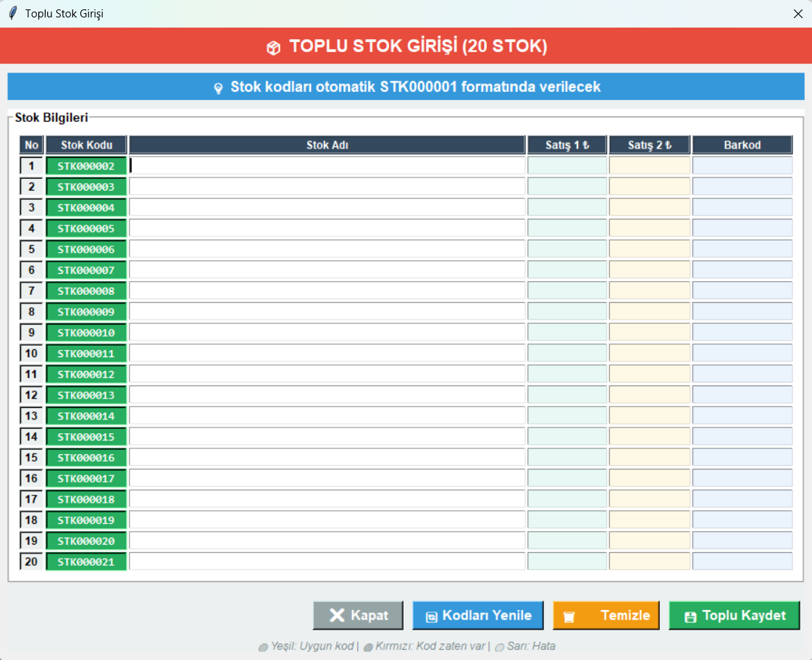The width and height of the screenshot is (812, 660).
Task: Click the Barkod column header
Action: point(742,145)
